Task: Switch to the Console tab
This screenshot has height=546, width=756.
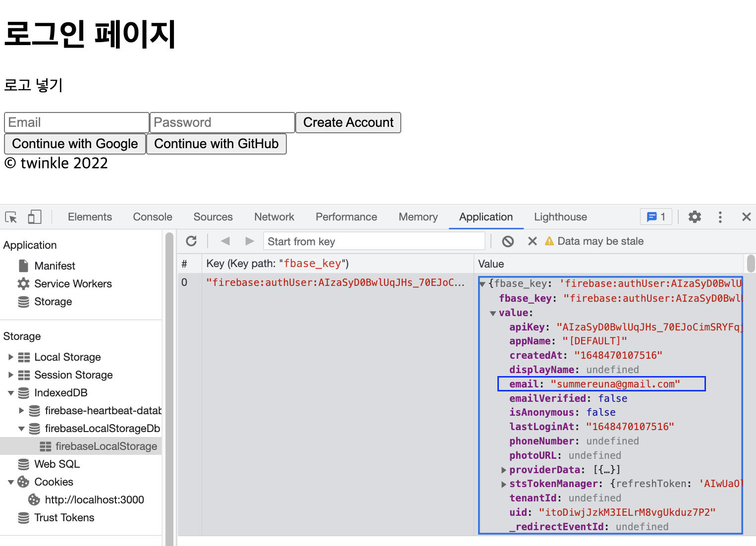Action: (x=153, y=217)
